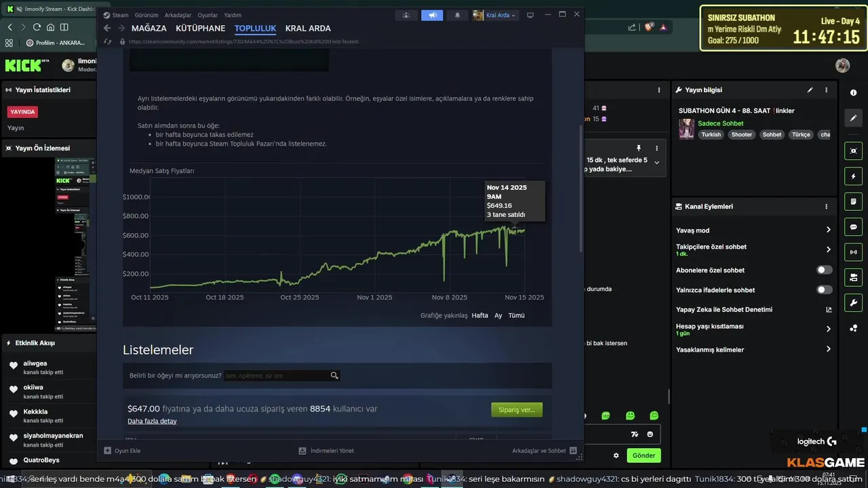Open Kanal Eylemleri three-dot menu
Screen dimensions: 868x488
(x=826, y=207)
